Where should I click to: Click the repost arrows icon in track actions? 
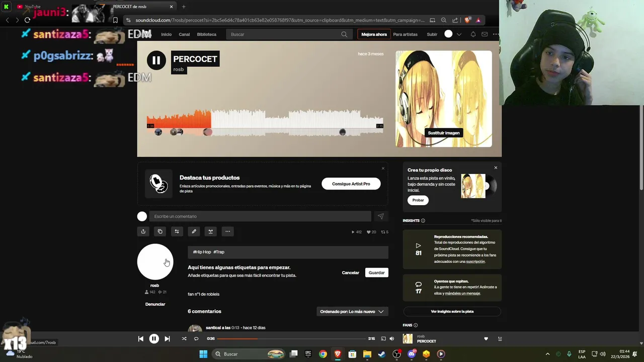[x=177, y=231]
